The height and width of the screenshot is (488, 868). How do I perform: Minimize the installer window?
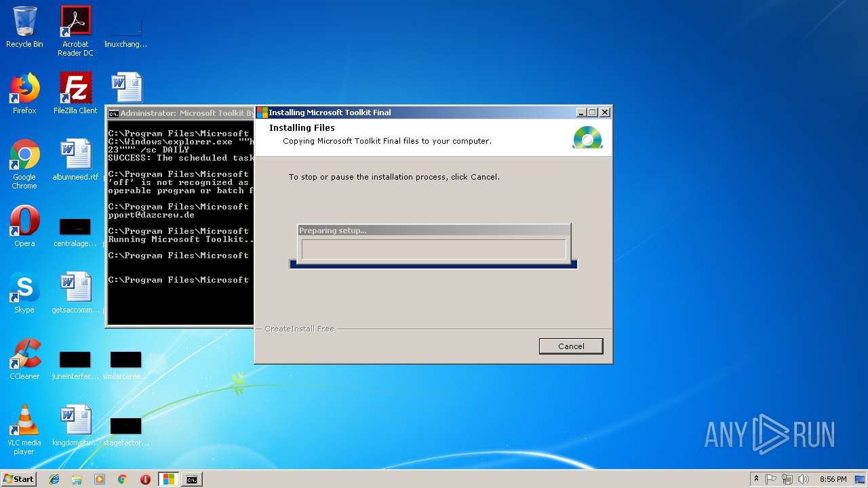[x=581, y=113]
